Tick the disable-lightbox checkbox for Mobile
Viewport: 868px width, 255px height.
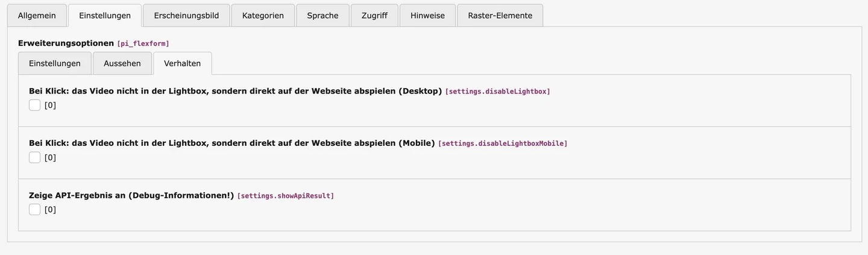35,157
